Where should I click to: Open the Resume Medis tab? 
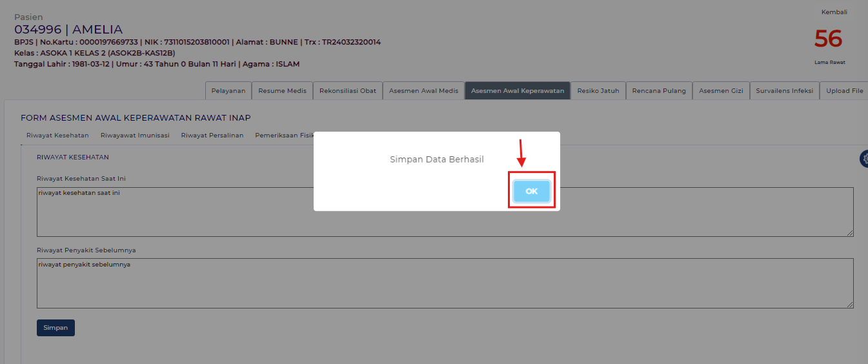(x=282, y=91)
